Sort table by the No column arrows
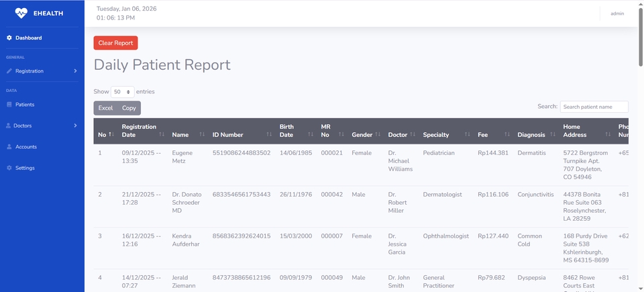644x292 pixels. coord(111,135)
